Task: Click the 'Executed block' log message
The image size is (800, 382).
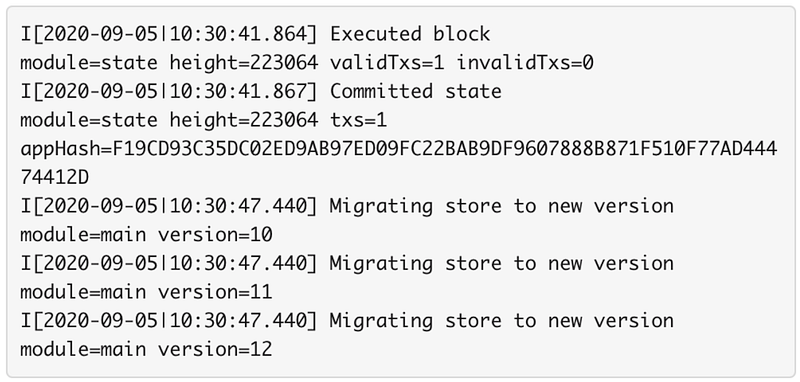Action: pyautogui.click(x=410, y=34)
